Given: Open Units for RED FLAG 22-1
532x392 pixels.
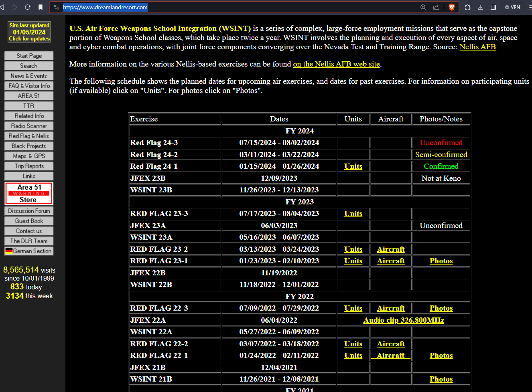Looking at the screenshot, I should pyautogui.click(x=353, y=356).
